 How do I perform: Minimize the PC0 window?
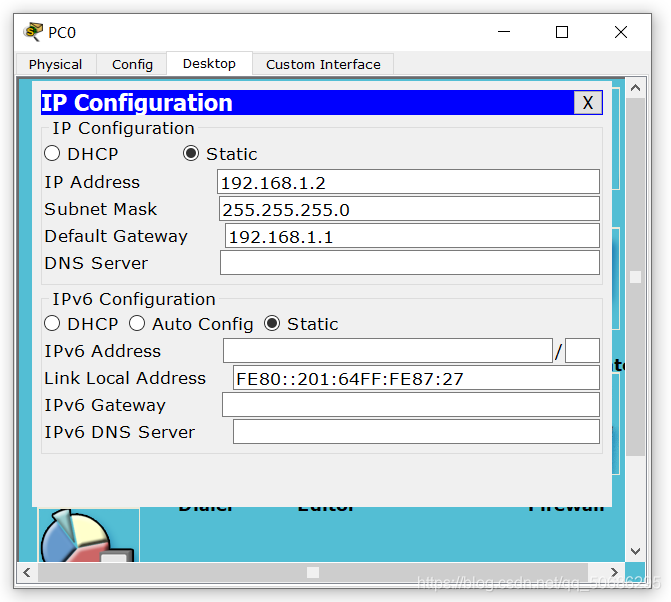point(504,32)
